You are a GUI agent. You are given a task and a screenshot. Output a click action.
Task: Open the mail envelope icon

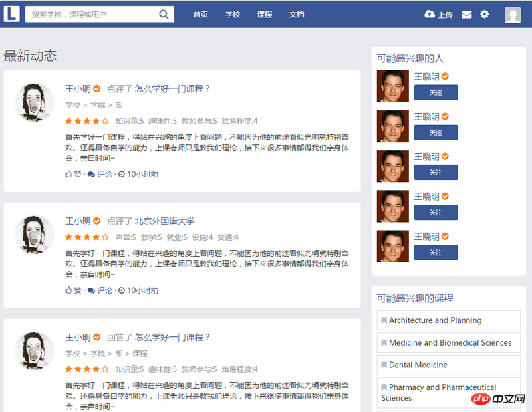pos(467,14)
